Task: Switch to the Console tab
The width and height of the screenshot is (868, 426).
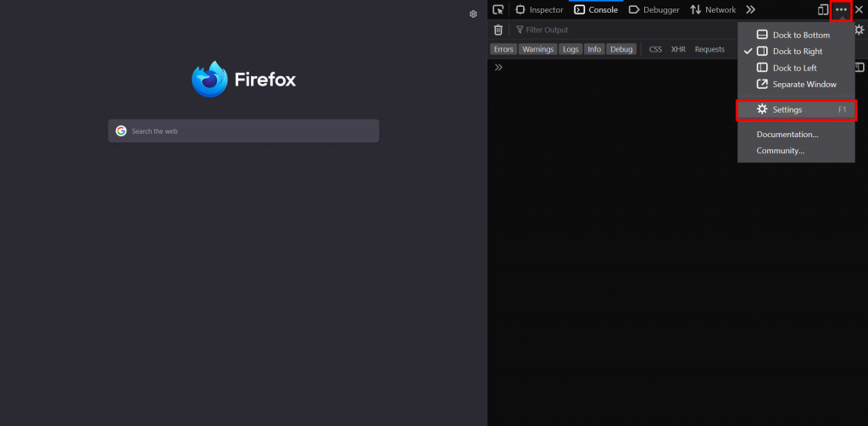Action: [x=596, y=9]
